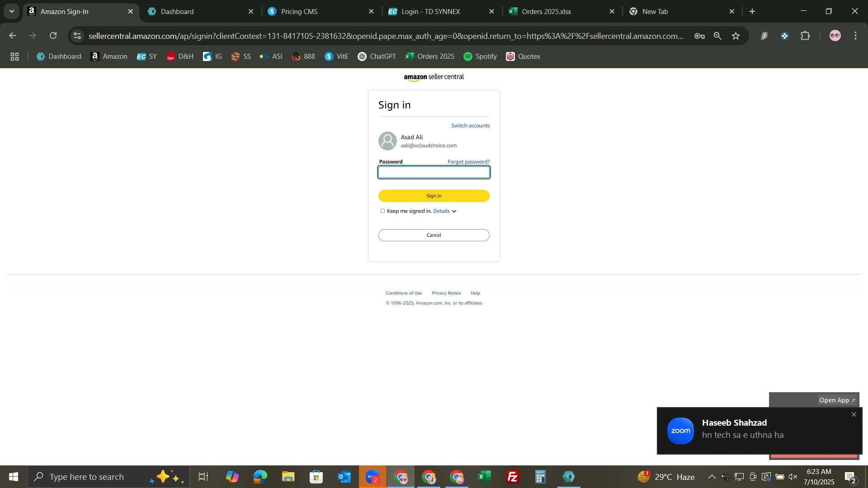Open Calculator from taskbar
The image size is (868, 488).
click(x=541, y=477)
